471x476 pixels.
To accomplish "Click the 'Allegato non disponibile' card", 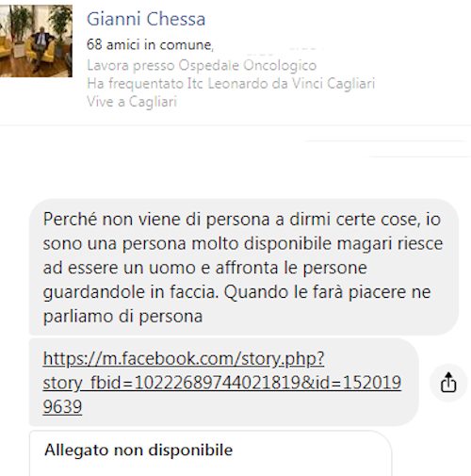I will coord(210,453).
